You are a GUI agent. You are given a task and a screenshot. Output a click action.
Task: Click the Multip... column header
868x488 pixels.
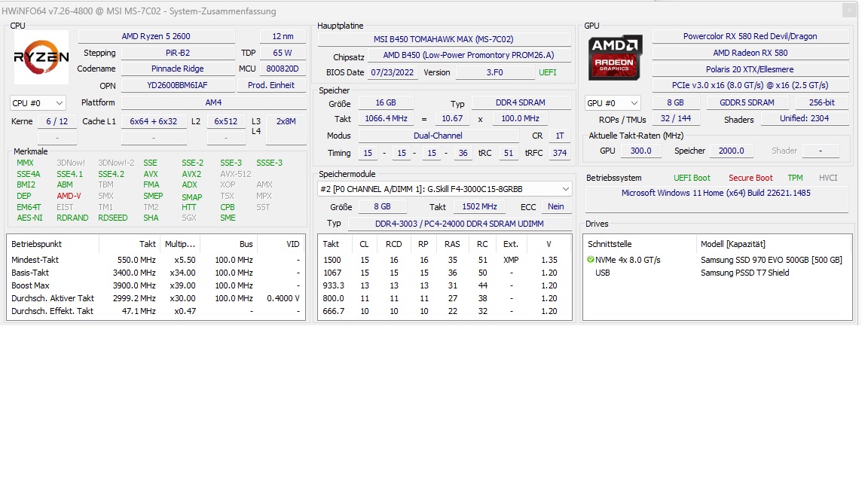pos(180,244)
